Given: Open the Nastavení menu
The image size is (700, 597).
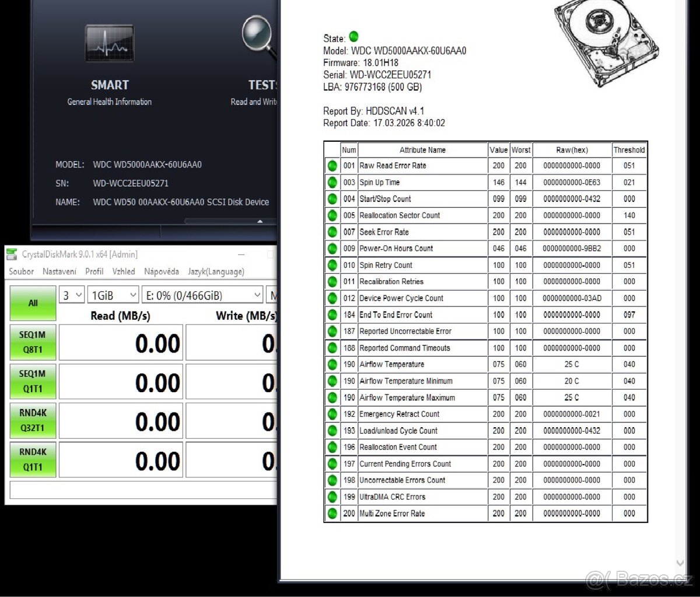Looking at the screenshot, I should point(59,271).
